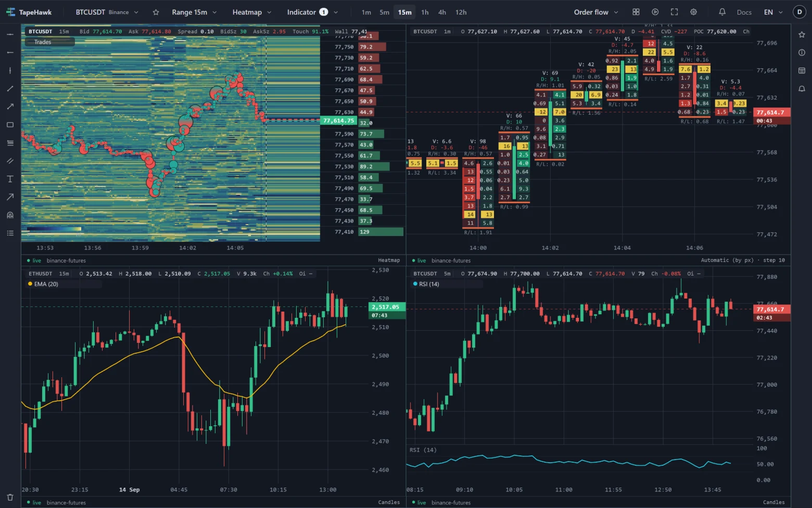Open notifications bell in top bar
This screenshot has height=508, width=812.
[x=722, y=12]
